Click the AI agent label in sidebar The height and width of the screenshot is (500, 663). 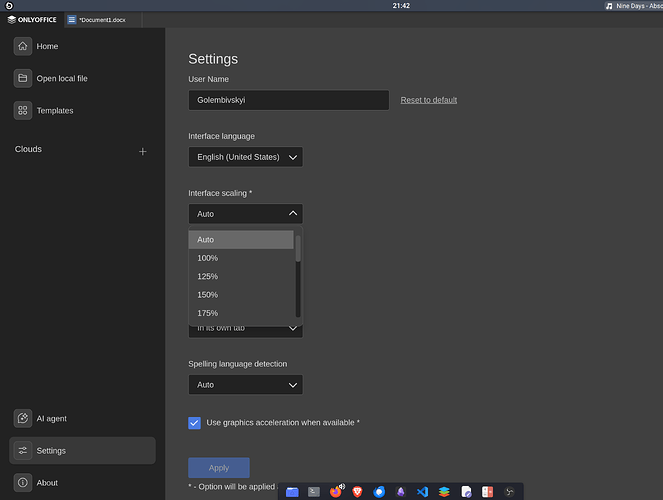pyautogui.click(x=52, y=418)
